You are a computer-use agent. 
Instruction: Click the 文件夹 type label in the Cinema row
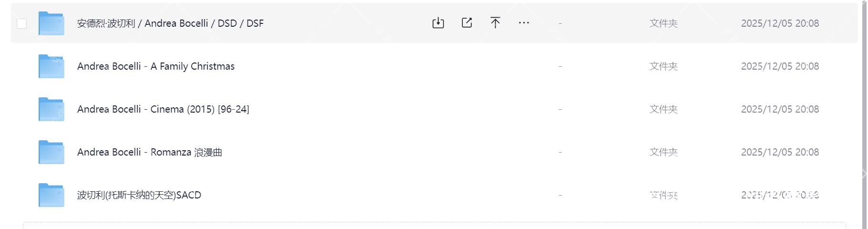click(x=663, y=109)
